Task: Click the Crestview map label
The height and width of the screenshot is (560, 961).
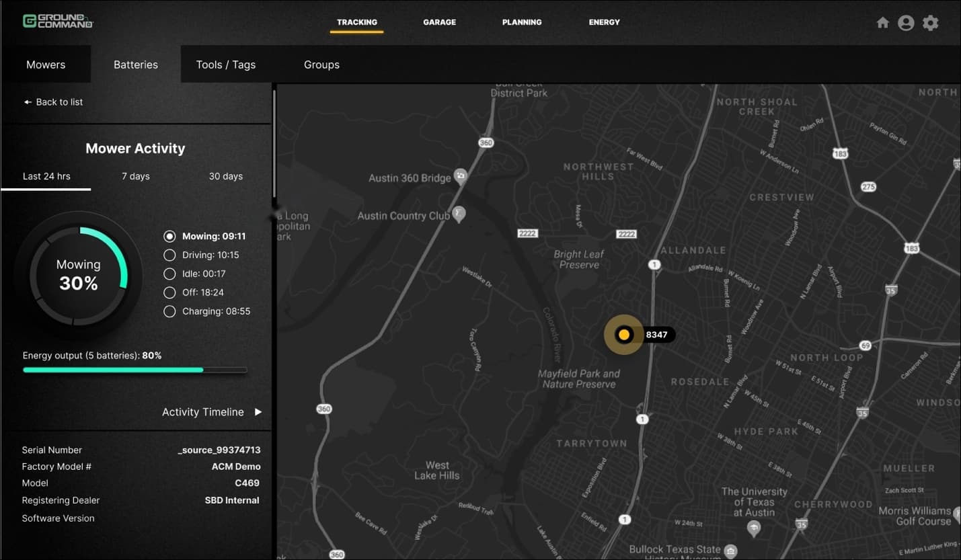Action: [781, 197]
